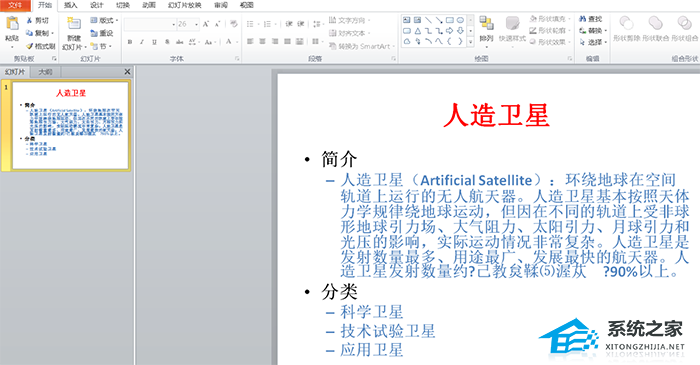Click the Copy (复制) button
This screenshot has width=700, height=365.
[x=39, y=33]
